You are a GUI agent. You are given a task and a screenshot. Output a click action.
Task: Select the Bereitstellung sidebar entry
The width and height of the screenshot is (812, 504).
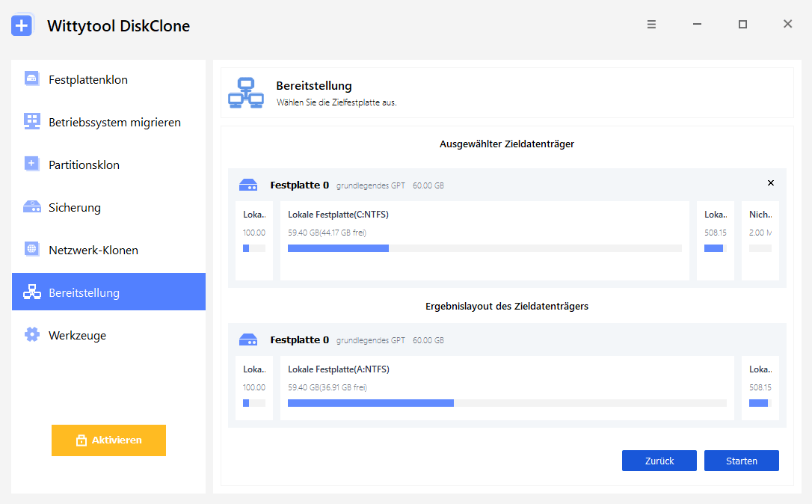click(x=108, y=292)
